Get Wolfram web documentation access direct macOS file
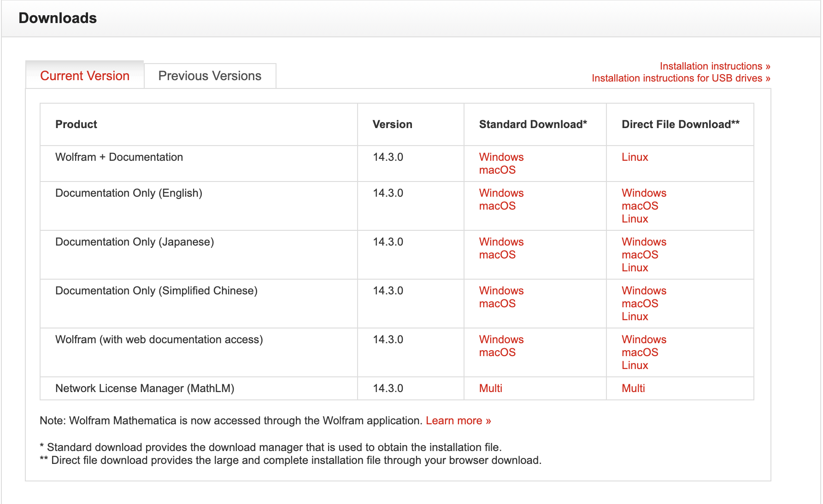Image resolution: width=823 pixels, height=504 pixels. pos(640,352)
